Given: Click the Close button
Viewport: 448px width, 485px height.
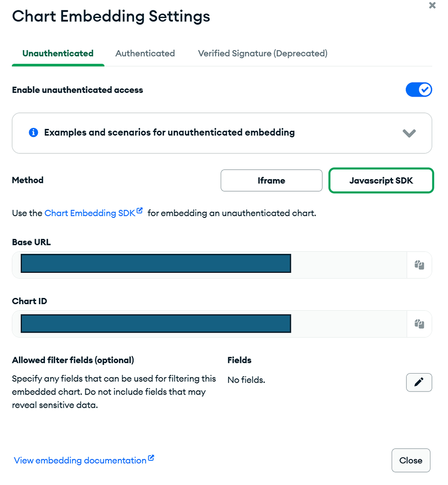Looking at the screenshot, I should tap(411, 460).
